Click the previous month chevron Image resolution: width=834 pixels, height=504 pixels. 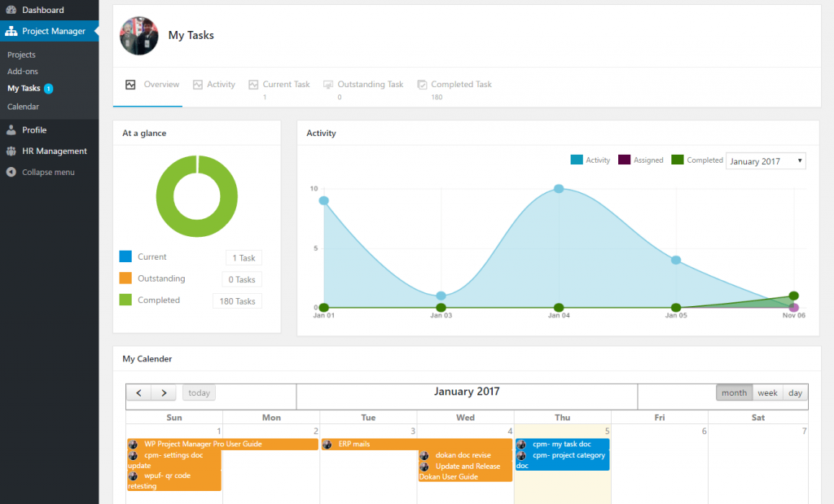pyautogui.click(x=138, y=392)
